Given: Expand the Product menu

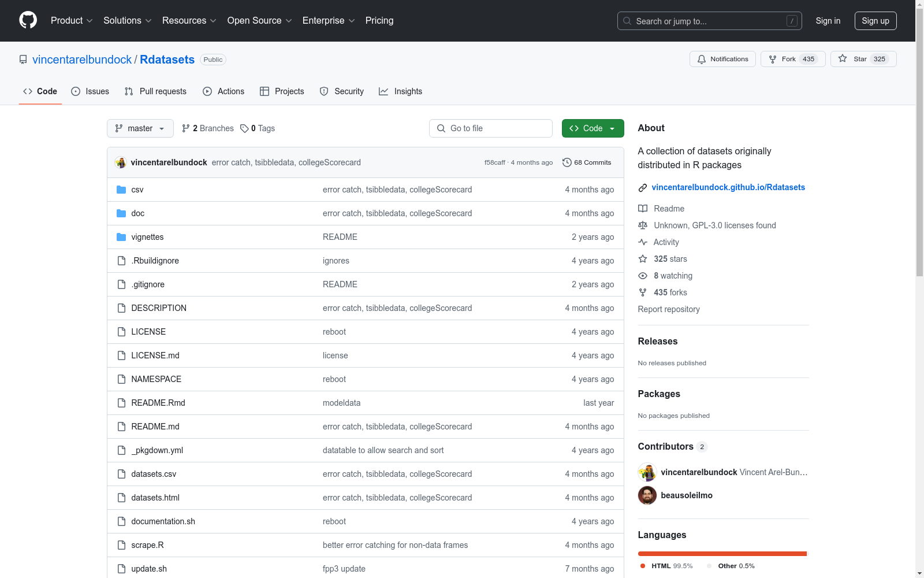Looking at the screenshot, I should point(72,20).
